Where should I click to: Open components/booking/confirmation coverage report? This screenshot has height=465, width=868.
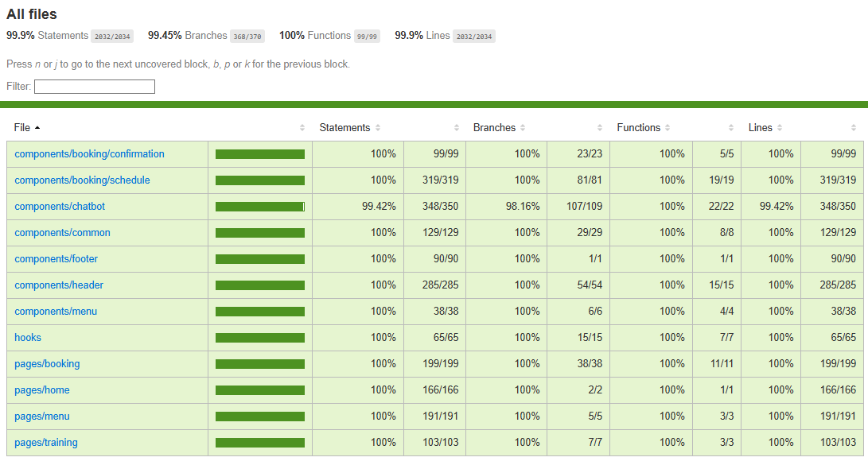coord(89,154)
